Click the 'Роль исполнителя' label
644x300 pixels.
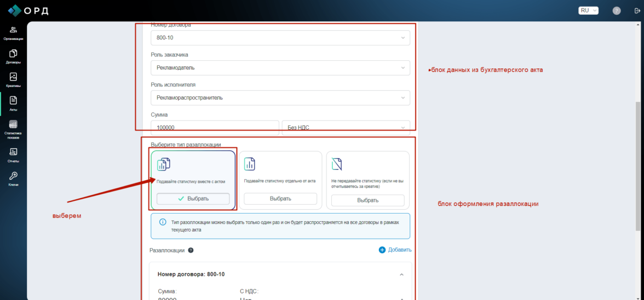click(173, 84)
